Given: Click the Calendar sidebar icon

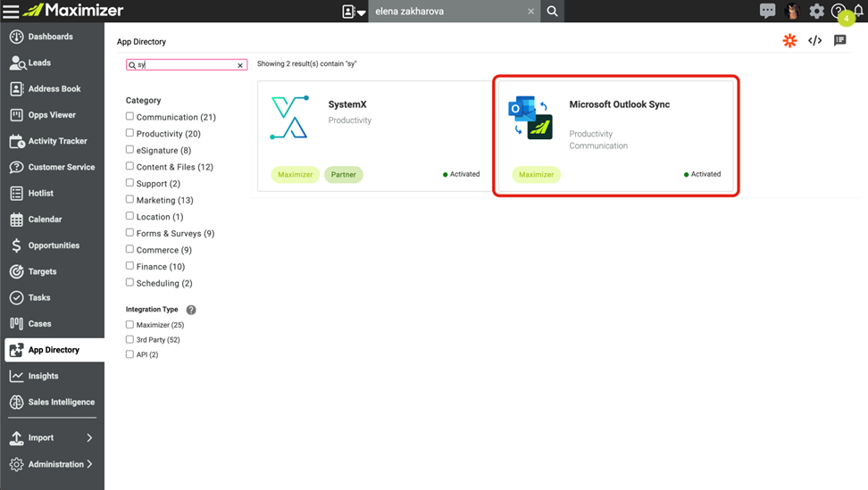Looking at the screenshot, I should click(x=17, y=220).
